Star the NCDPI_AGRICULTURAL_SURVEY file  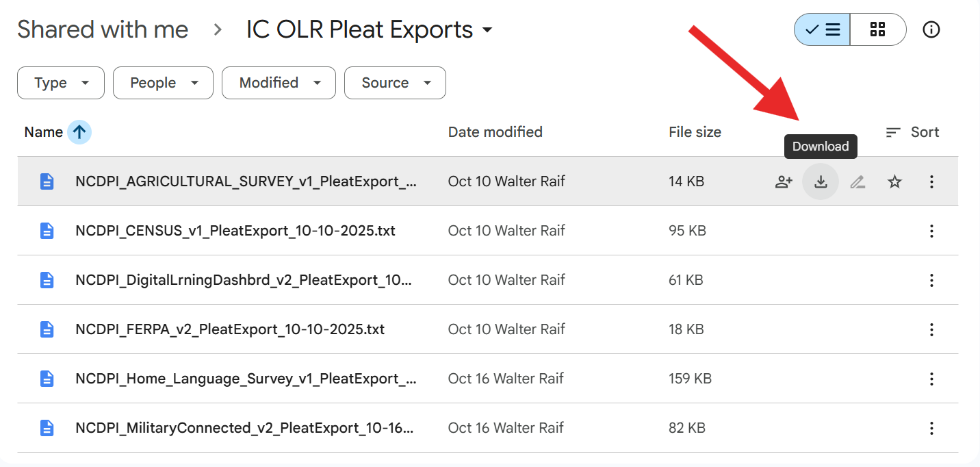[894, 181]
